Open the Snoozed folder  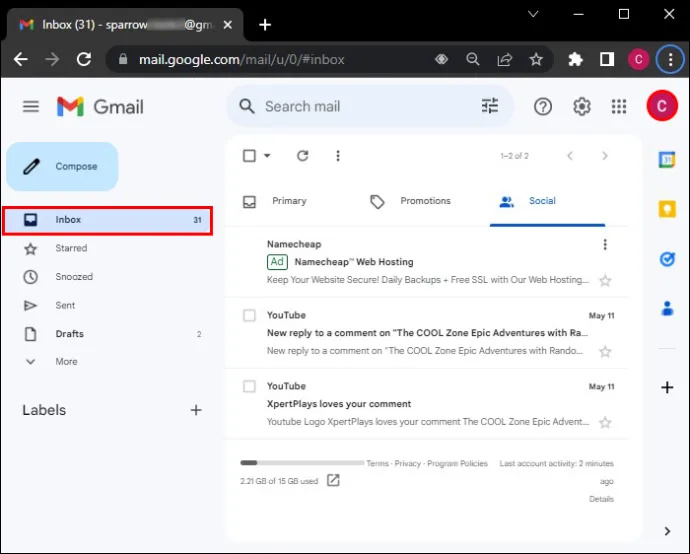click(x=74, y=277)
